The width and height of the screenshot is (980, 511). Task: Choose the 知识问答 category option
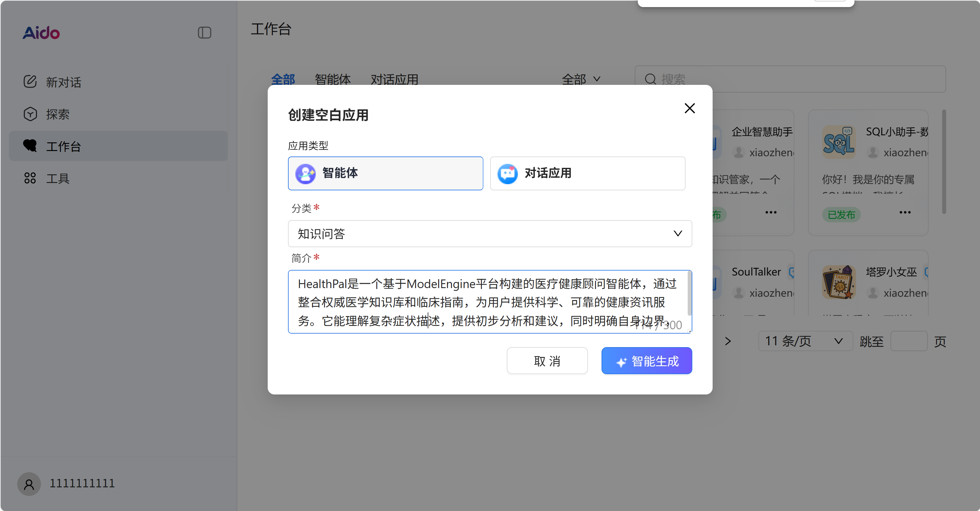click(490, 233)
